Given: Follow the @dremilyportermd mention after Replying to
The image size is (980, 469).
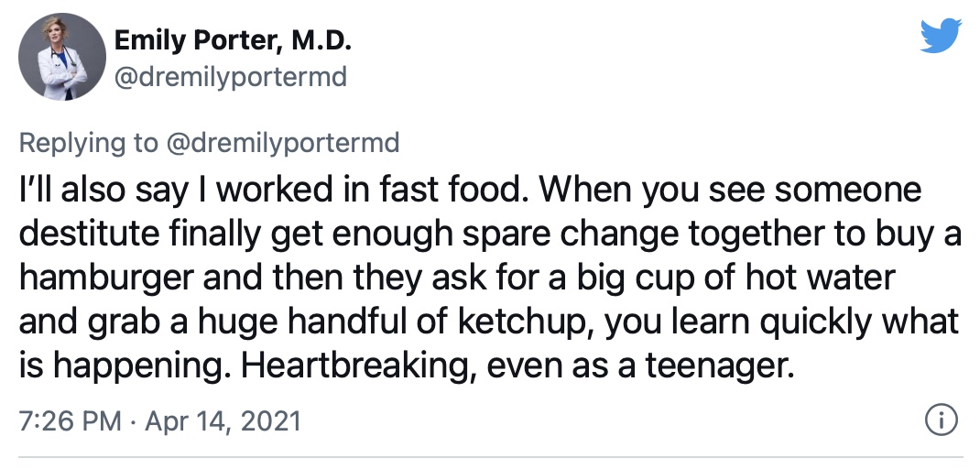Looking at the screenshot, I should 282,143.
